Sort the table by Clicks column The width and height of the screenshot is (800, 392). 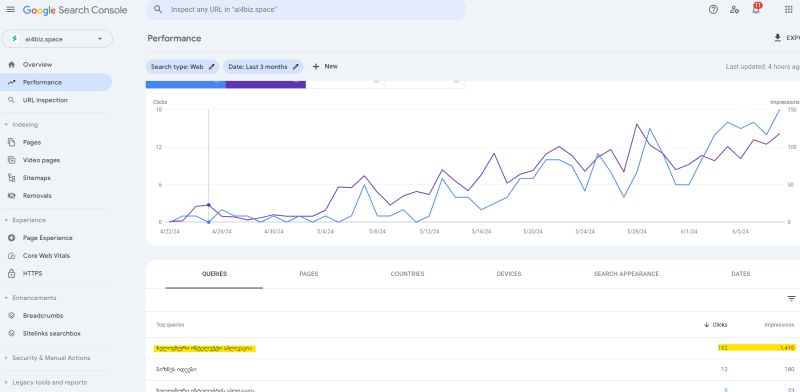pyautogui.click(x=715, y=325)
